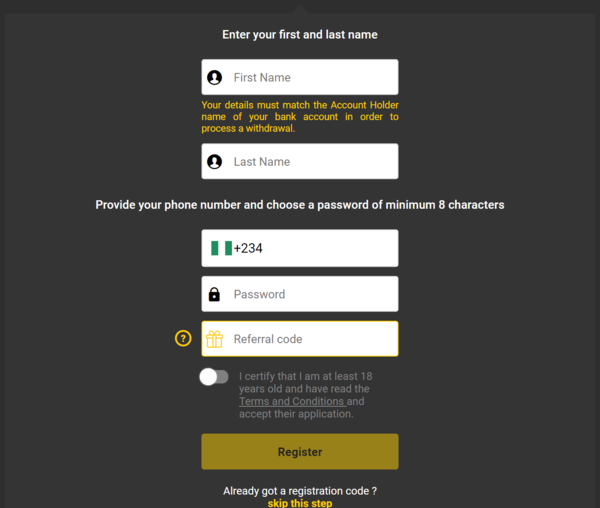The height and width of the screenshot is (508, 600).
Task: Click the Register button
Action: (x=300, y=451)
